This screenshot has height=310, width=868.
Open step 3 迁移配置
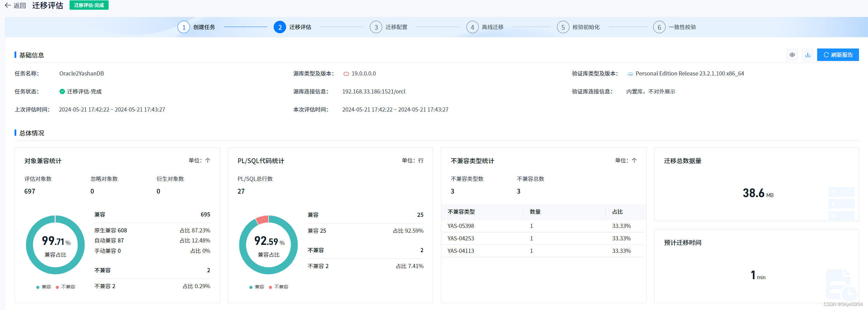(x=389, y=27)
